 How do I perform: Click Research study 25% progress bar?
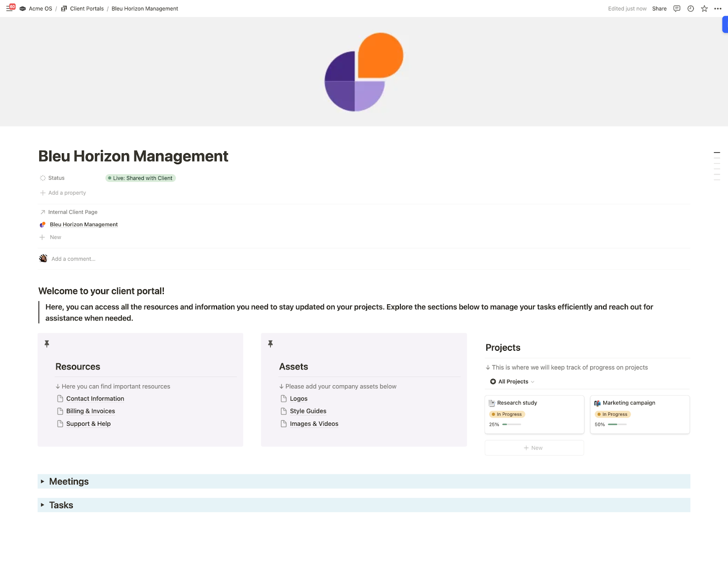click(511, 424)
